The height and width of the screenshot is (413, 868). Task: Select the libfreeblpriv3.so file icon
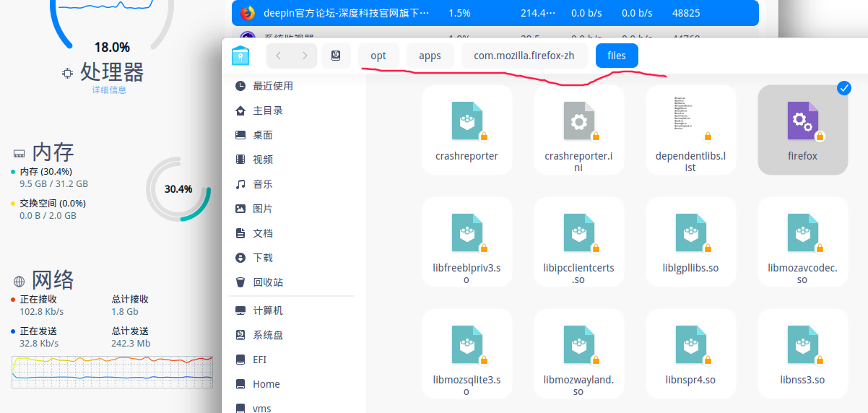(466, 232)
